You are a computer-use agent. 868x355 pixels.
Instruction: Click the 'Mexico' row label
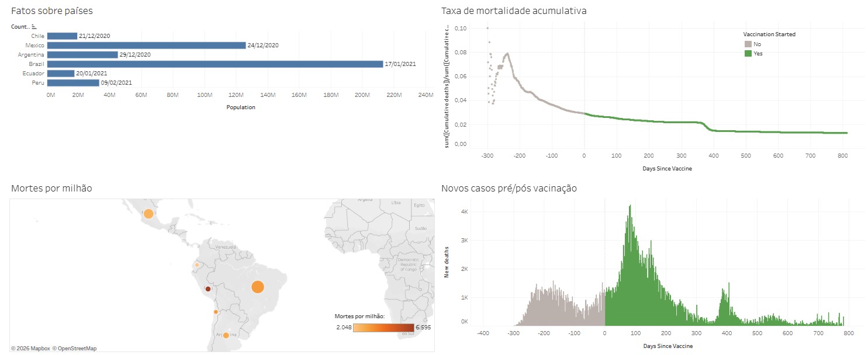pyautogui.click(x=35, y=46)
